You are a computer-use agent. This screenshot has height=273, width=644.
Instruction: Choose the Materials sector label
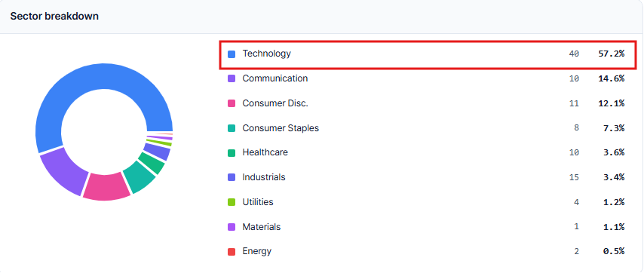(262, 226)
